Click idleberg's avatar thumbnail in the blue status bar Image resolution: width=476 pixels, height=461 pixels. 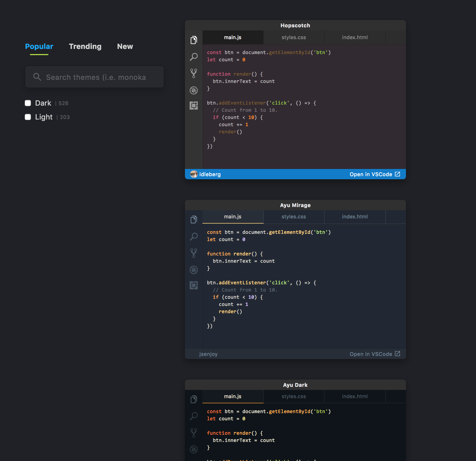click(194, 174)
